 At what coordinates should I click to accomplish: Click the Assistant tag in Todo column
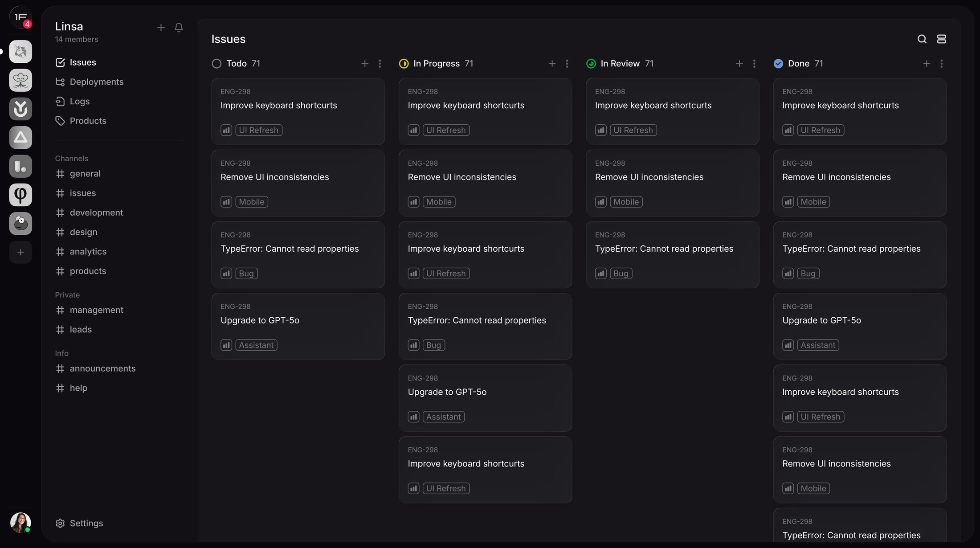(x=256, y=345)
